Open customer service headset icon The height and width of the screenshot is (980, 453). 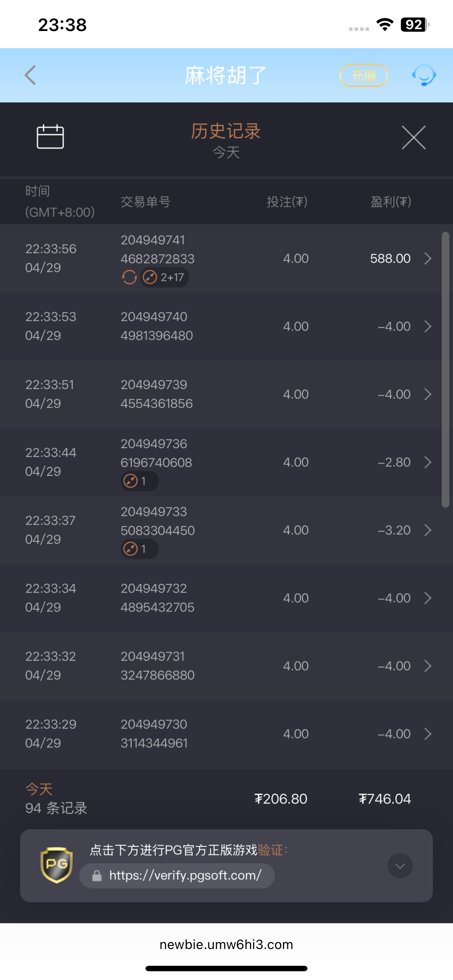pos(424,75)
